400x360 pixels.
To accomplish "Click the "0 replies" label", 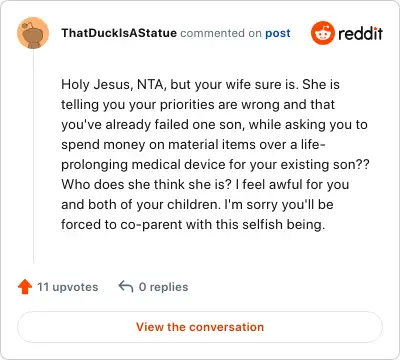I will click(163, 287).
